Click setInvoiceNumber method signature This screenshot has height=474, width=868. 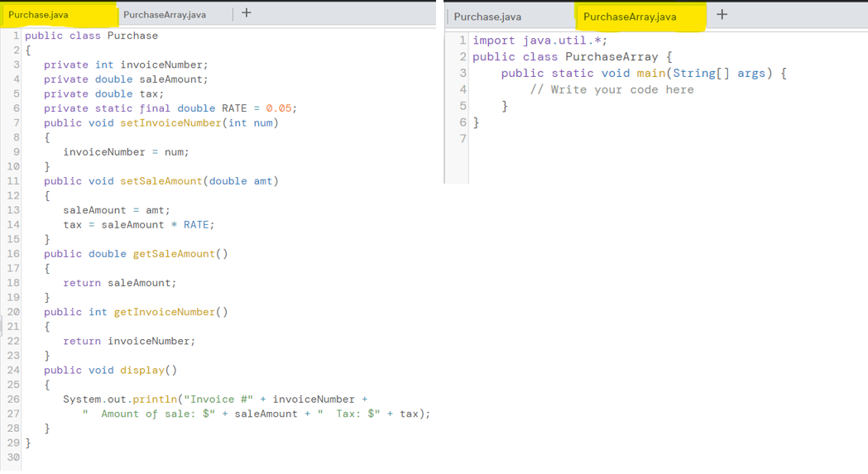[161, 123]
